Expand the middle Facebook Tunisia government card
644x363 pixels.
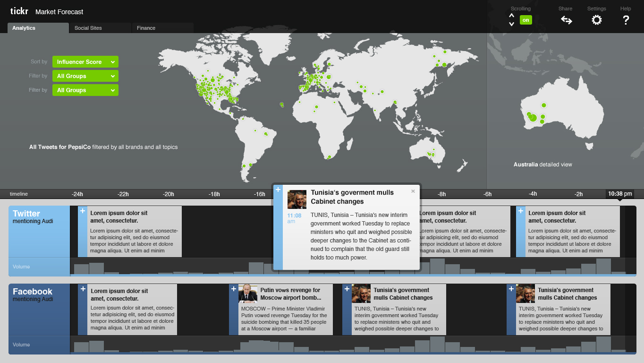coord(347,289)
